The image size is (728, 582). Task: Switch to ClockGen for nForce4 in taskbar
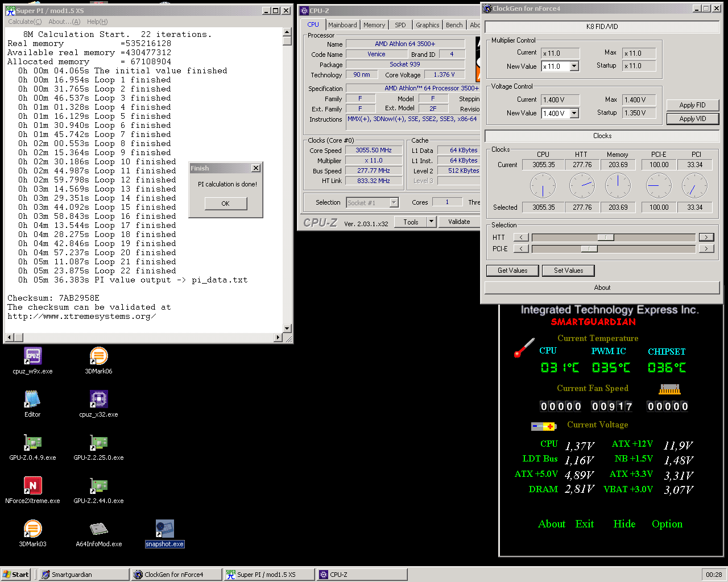click(177, 575)
